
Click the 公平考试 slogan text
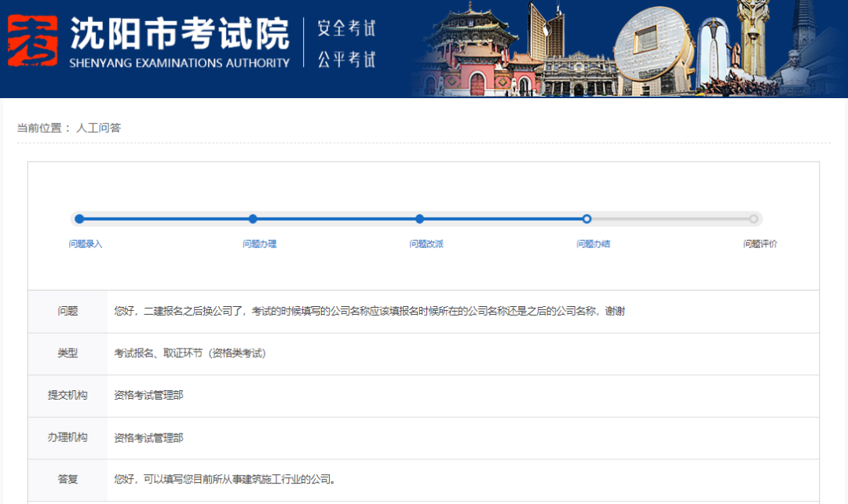pos(347,59)
